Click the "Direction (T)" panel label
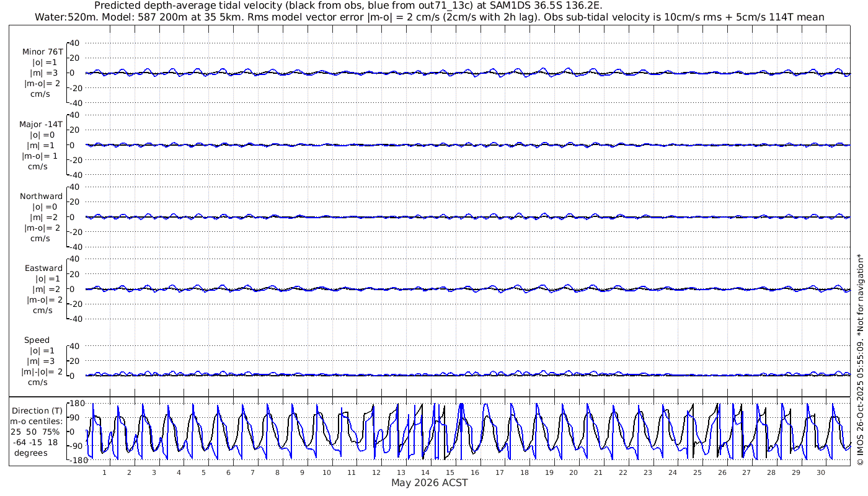 coord(37,410)
